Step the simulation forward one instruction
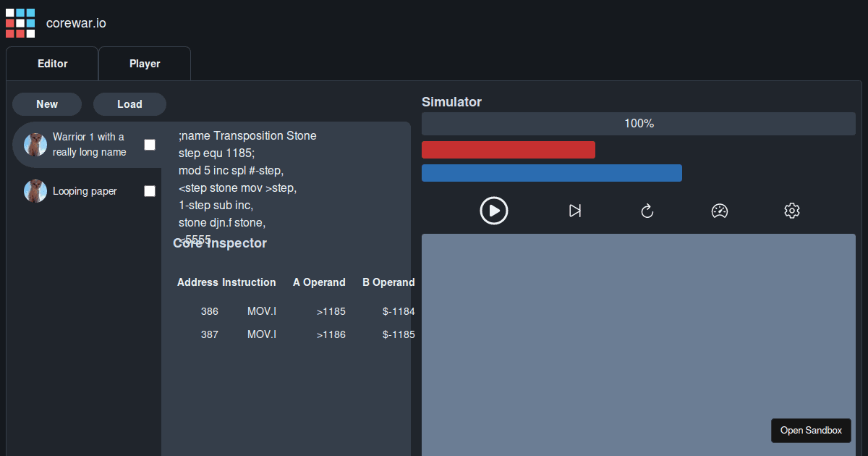 pyautogui.click(x=575, y=211)
